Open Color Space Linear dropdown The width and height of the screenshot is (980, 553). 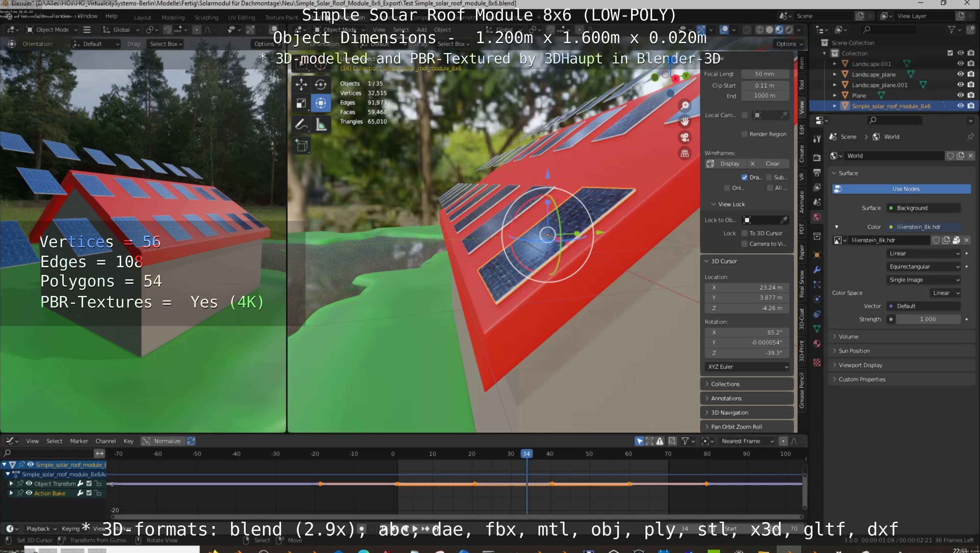click(x=945, y=293)
